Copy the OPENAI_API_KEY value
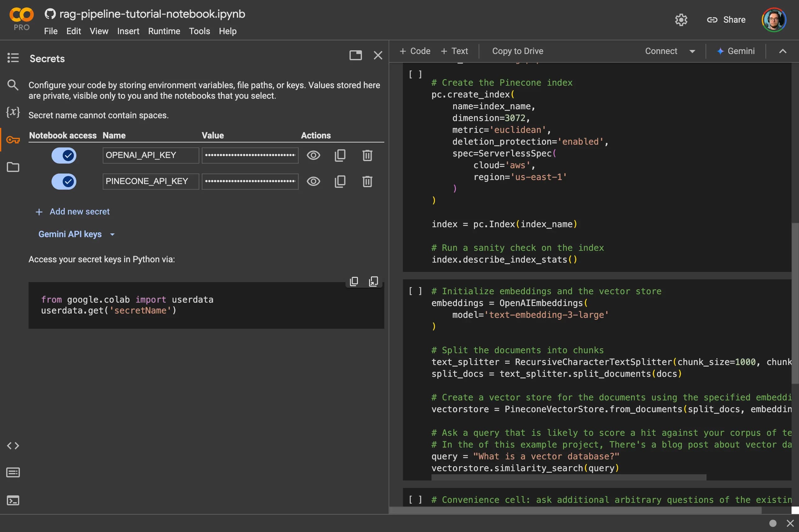799x532 pixels. [340, 156]
